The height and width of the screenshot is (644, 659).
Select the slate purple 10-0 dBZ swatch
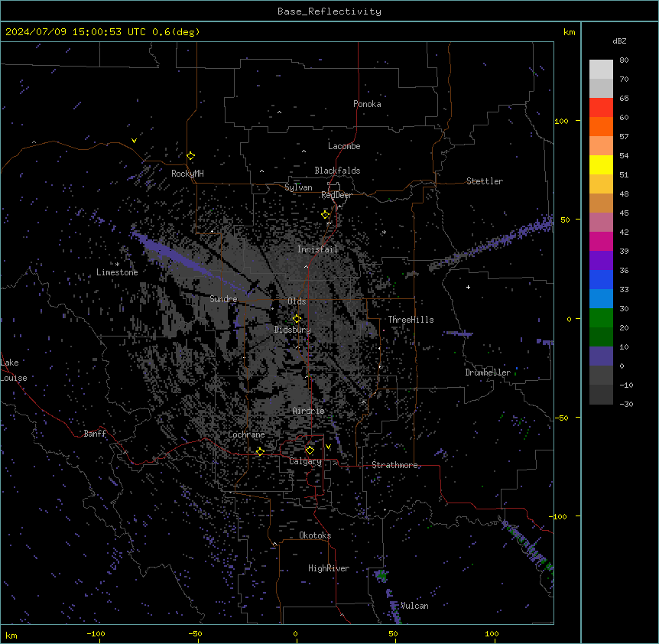tap(601, 356)
